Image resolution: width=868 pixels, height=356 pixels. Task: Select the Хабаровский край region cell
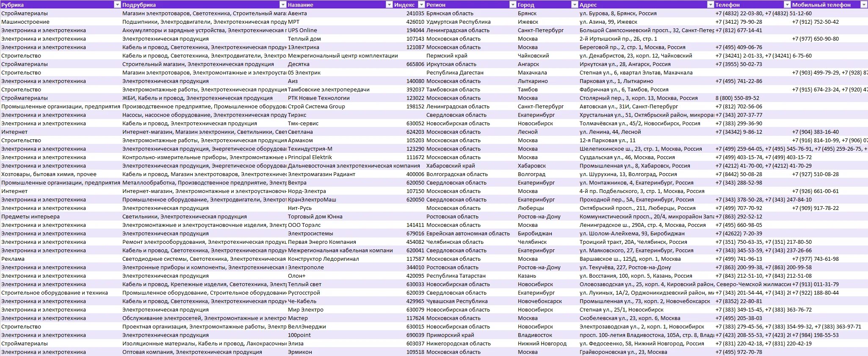coord(471,166)
